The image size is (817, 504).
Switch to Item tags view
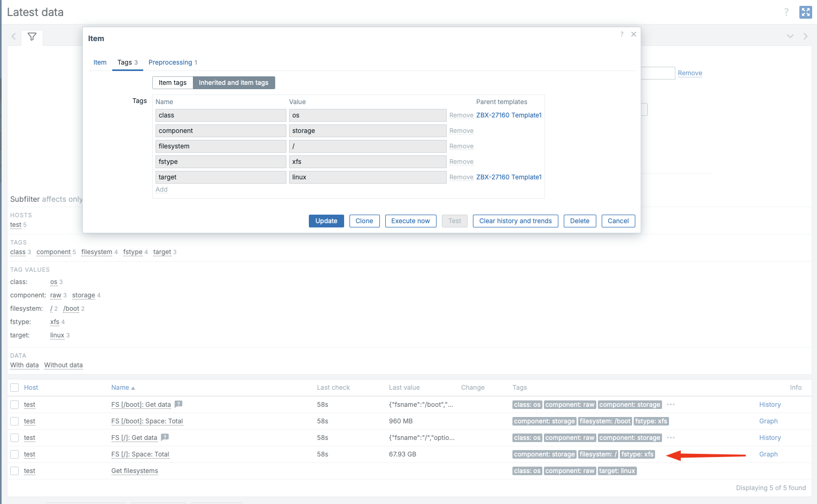(173, 83)
